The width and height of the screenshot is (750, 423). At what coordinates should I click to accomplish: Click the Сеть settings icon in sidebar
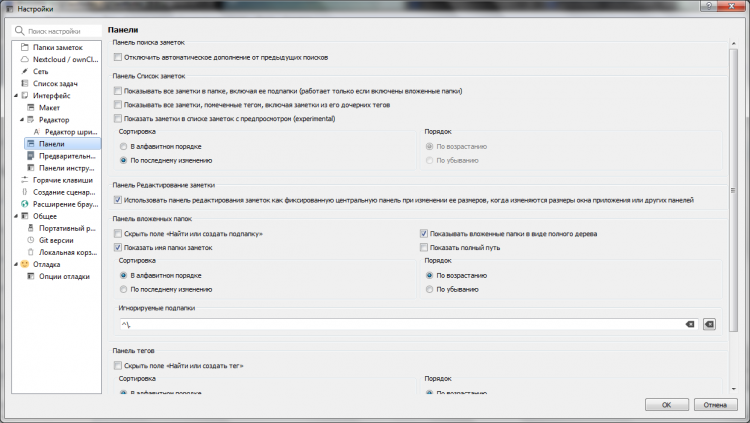[24, 71]
